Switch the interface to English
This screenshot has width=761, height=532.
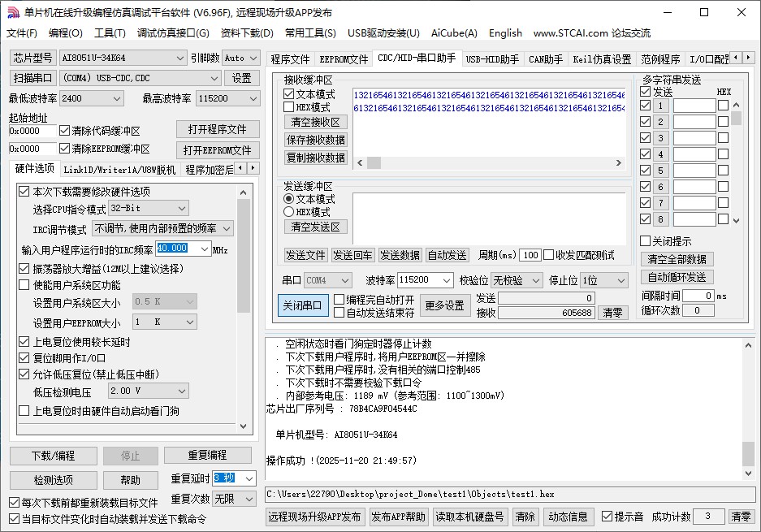tap(505, 33)
